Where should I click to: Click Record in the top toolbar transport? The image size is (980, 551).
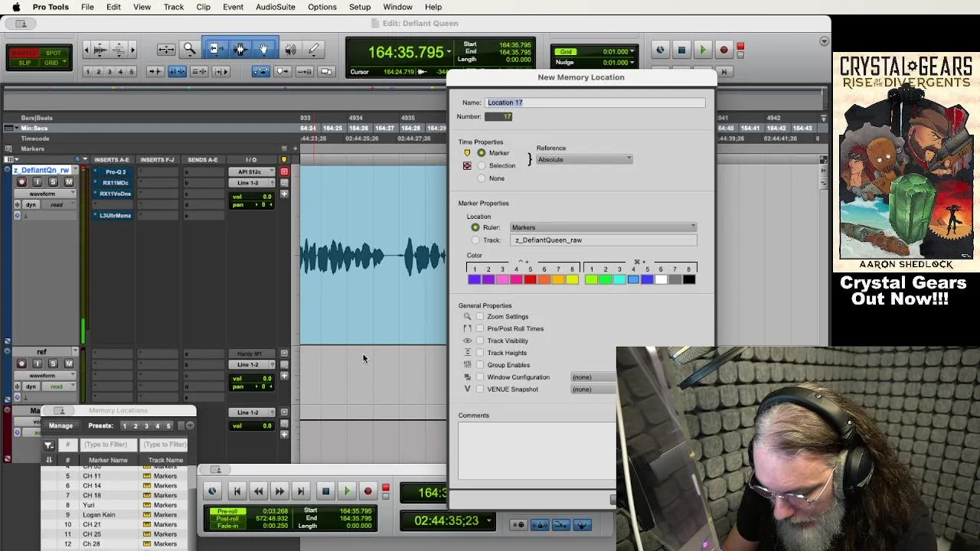pos(724,51)
